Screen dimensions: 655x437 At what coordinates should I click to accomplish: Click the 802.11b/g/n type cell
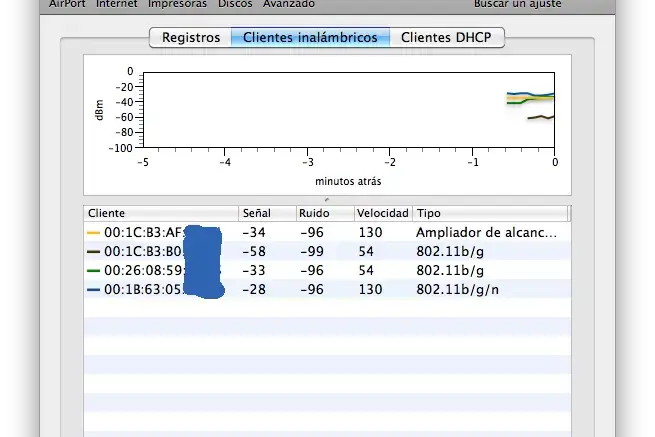457,290
